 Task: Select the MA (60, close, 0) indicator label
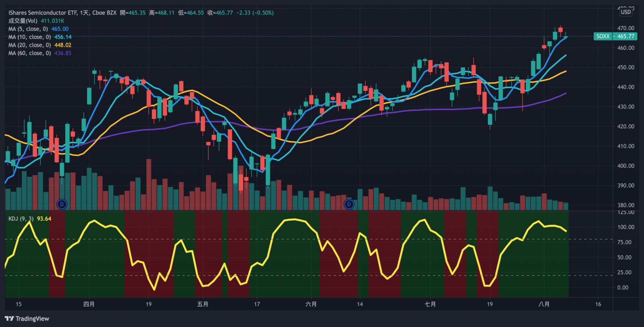click(x=30, y=53)
